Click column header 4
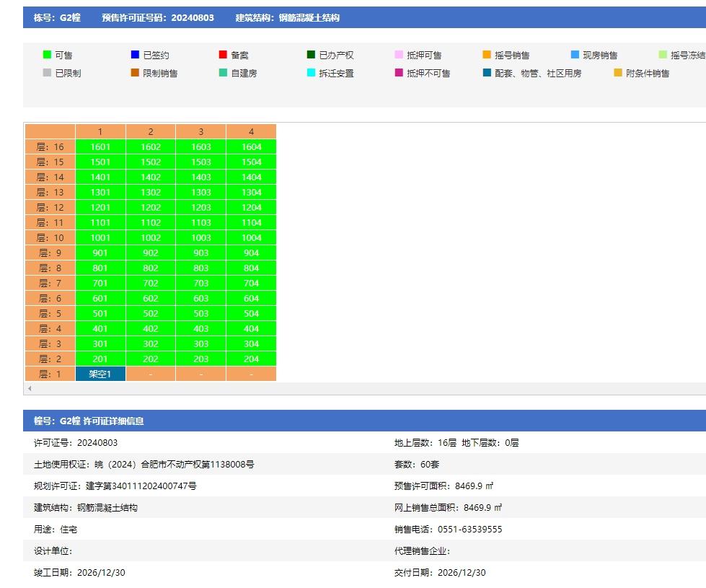Image resolution: width=706 pixels, height=588 pixels. 251,131
